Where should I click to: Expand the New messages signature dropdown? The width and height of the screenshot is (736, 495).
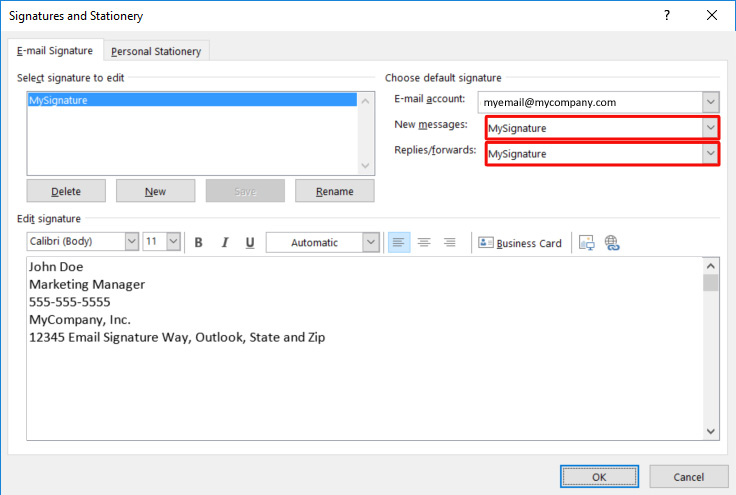click(710, 128)
